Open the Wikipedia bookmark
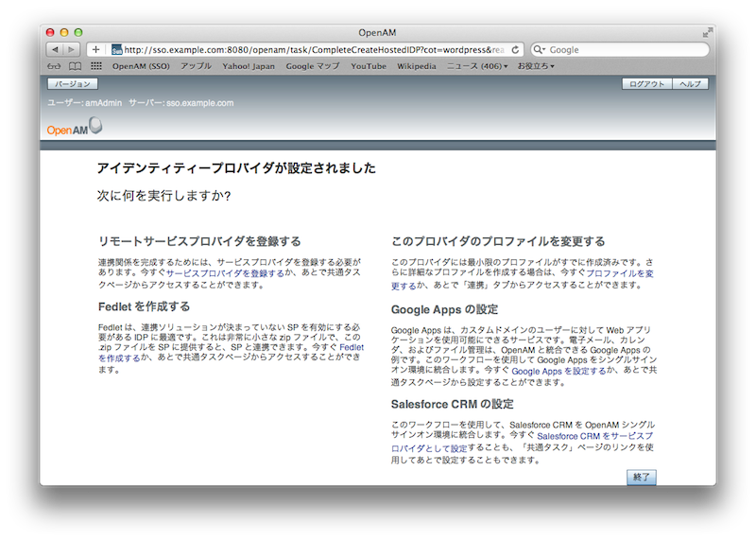Image resolution: width=756 pixels, height=541 pixels. 417,66
